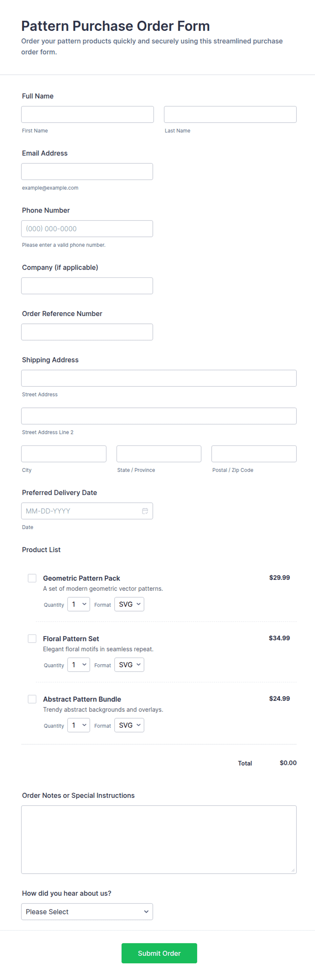
Task: Focus the First Name field
Action: click(87, 114)
